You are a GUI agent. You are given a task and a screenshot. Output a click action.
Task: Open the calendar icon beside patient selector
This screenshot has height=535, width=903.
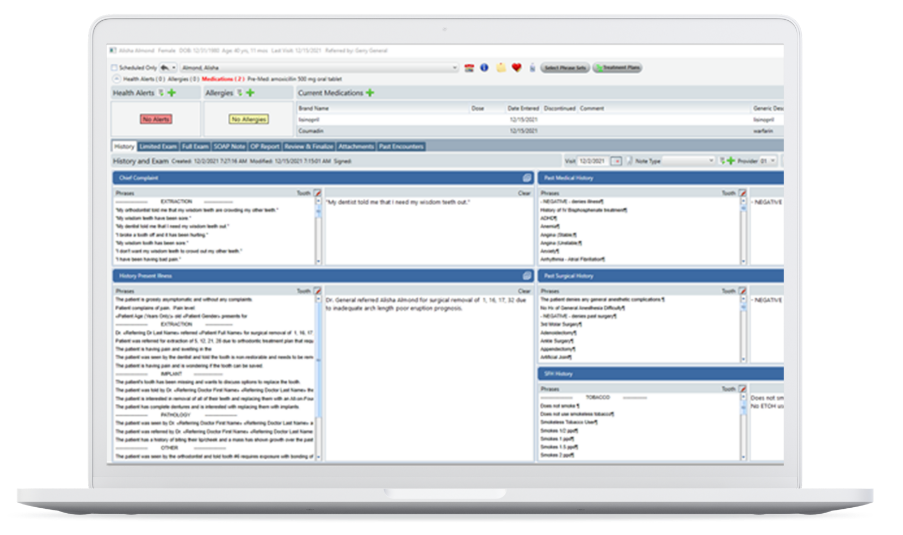469,68
